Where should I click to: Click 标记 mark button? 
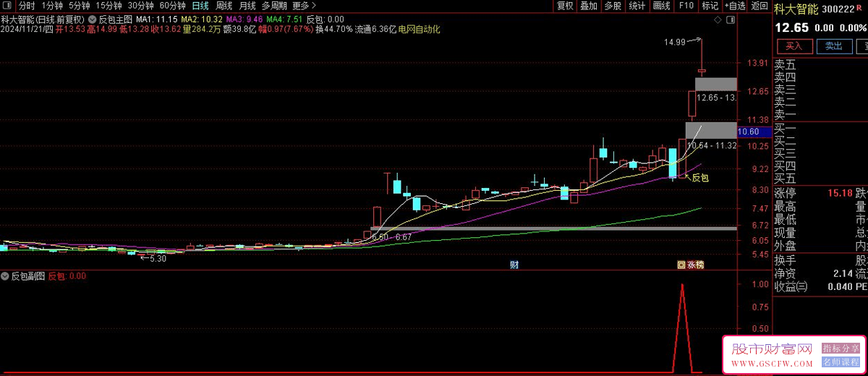pos(710,6)
